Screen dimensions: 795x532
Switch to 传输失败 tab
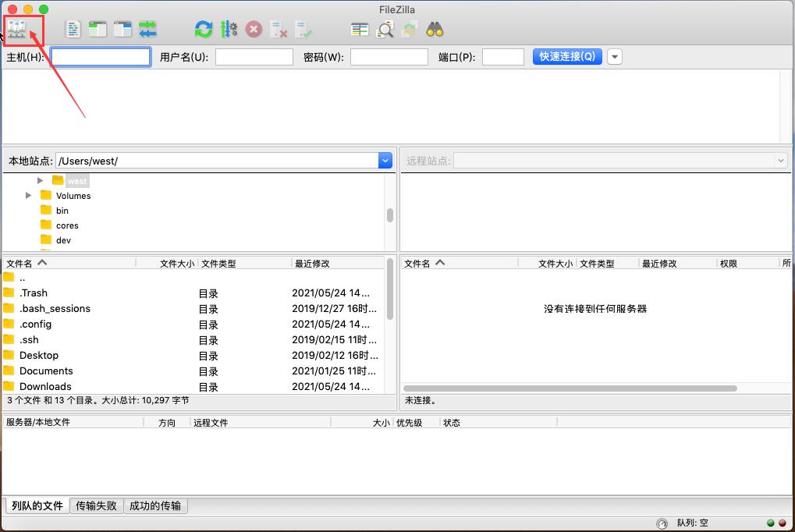(97, 505)
